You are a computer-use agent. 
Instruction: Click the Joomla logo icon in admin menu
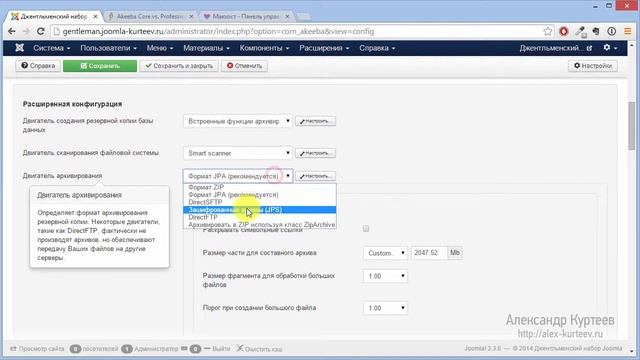[x=19, y=48]
